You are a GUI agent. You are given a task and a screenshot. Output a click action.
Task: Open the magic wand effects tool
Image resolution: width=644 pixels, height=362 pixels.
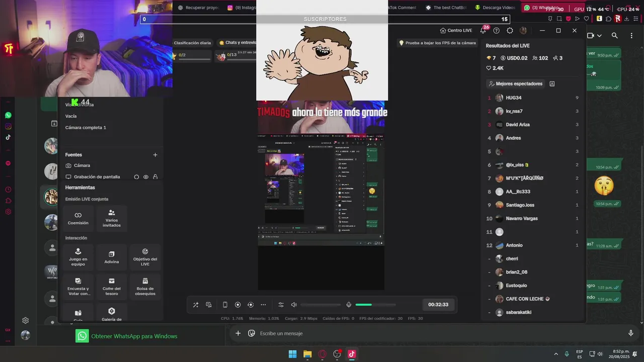tap(196, 305)
